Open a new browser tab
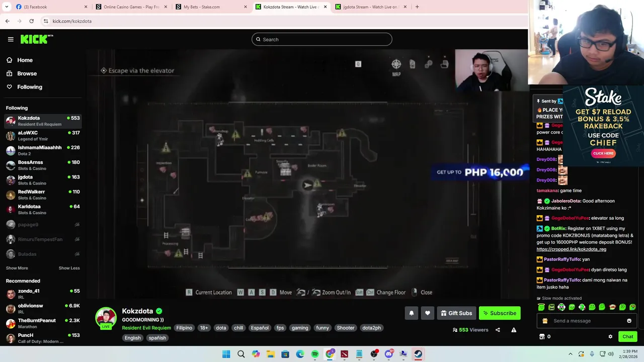Screen dimensions: 644x362 [417, 7]
